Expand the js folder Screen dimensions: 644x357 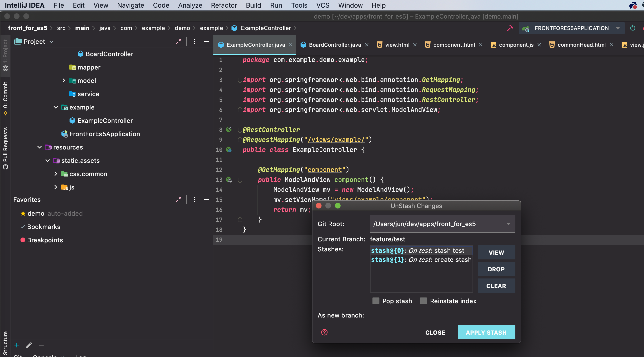(x=56, y=187)
